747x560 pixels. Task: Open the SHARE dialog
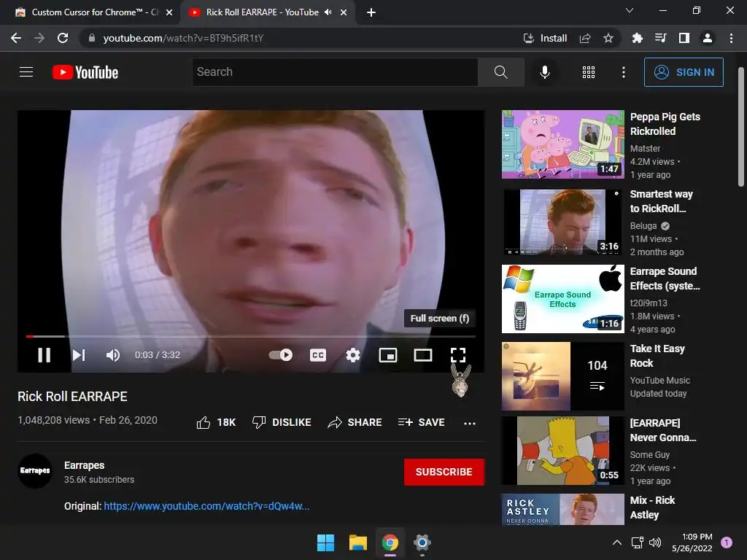(355, 422)
